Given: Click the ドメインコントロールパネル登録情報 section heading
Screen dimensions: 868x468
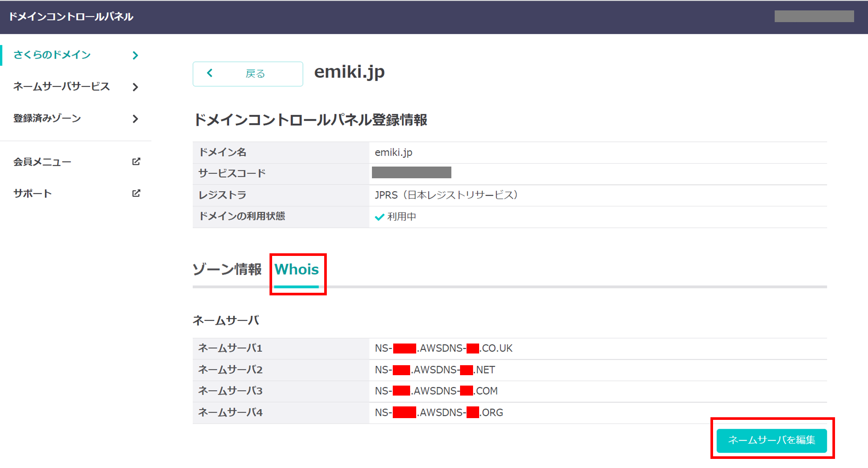Looking at the screenshot, I should pos(310,120).
